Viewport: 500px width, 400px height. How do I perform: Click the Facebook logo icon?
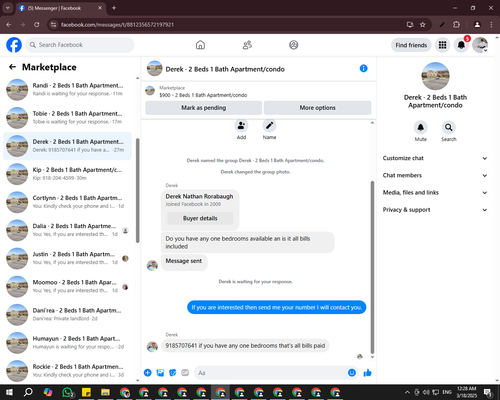coord(14,45)
